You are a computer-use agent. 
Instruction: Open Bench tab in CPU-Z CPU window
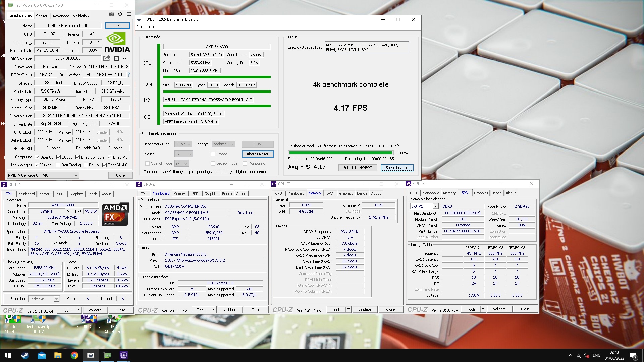coord(92,194)
